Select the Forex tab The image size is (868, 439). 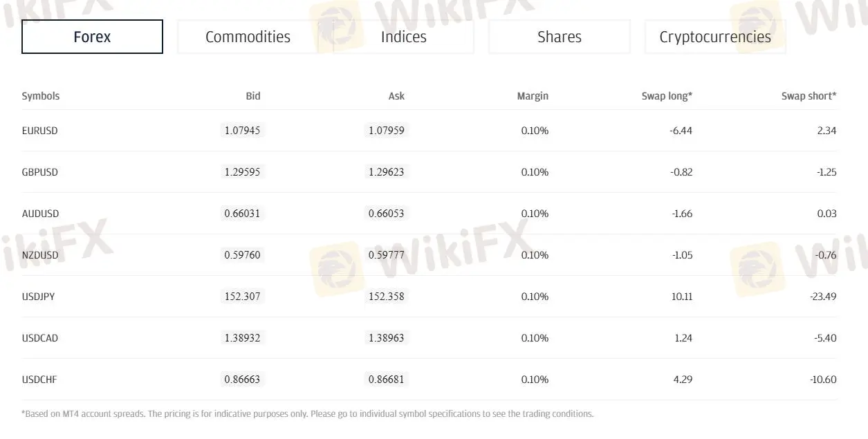[92, 37]
